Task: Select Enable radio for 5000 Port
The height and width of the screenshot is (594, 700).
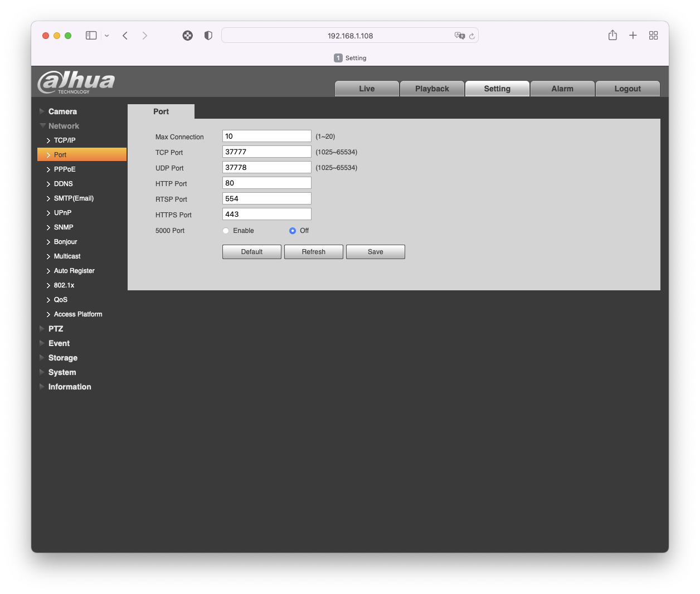Action: [226, 231]
